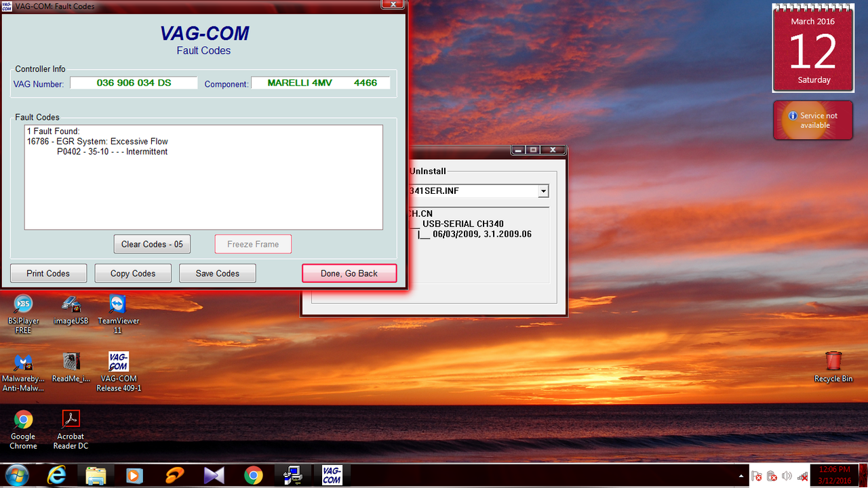
Task: Copy the fault codes to clipboard
Action: [x=133, y=273]
